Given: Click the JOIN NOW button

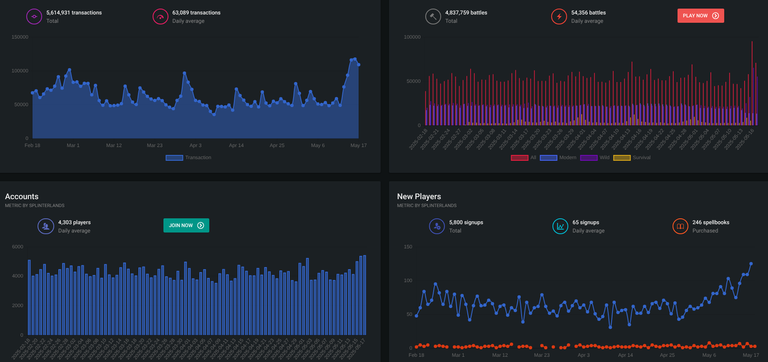Looking at the screenshot, I should [186, 225].
